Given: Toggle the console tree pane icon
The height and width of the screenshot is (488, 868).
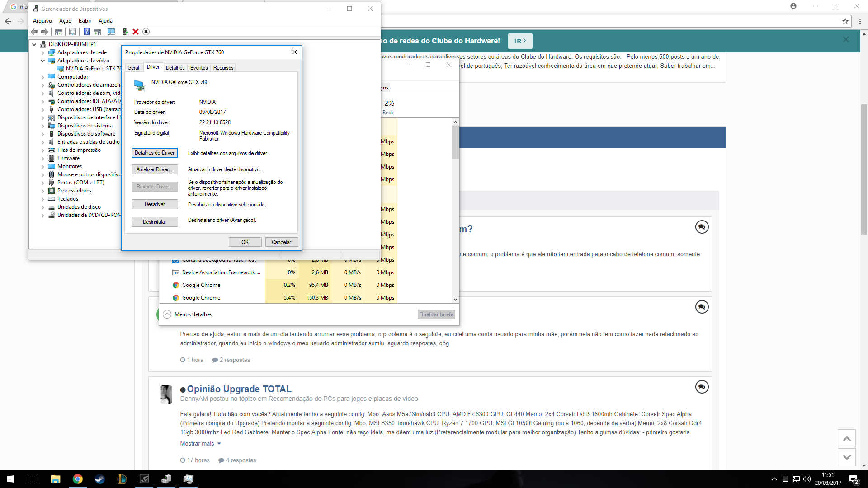Looking at the screenshot, I should 59,32.
